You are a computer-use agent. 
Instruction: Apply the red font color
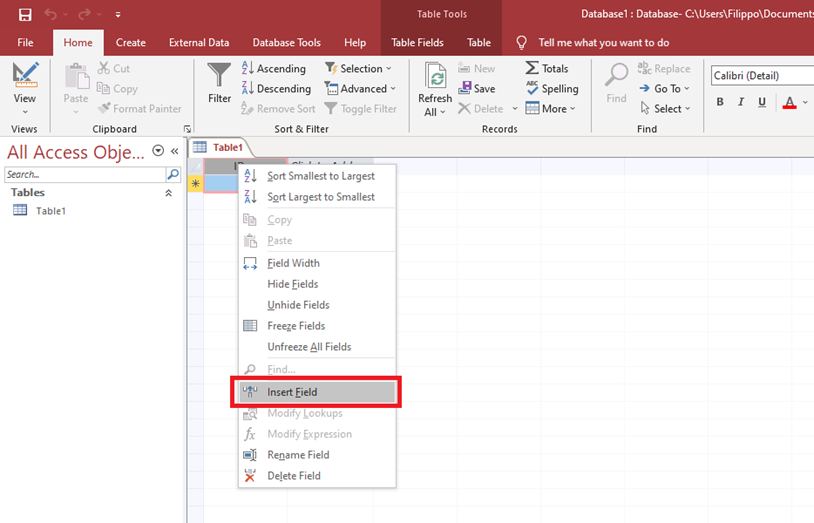(x=790, y=102)
